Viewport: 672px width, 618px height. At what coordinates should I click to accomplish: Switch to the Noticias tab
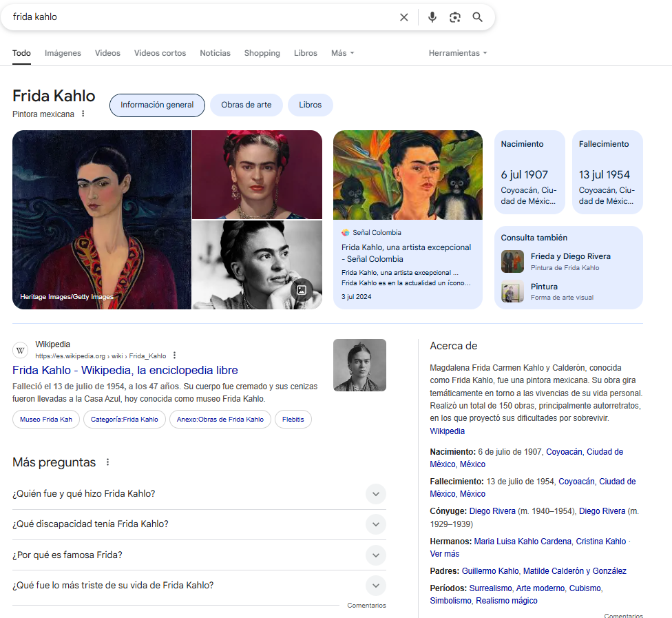point(215,53)
